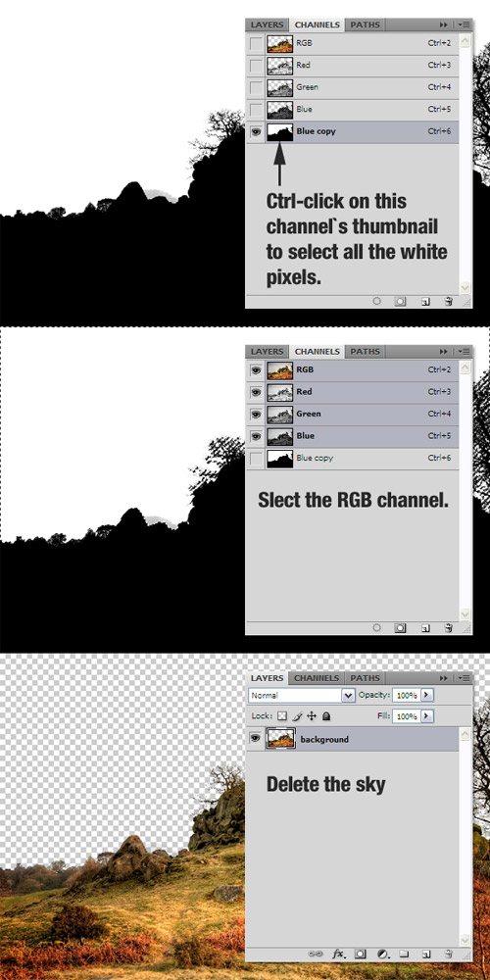Switch to Paths tab in the Ctrl-click instruction panel
This screenshot has height=980, width=490.
point(365,25)
